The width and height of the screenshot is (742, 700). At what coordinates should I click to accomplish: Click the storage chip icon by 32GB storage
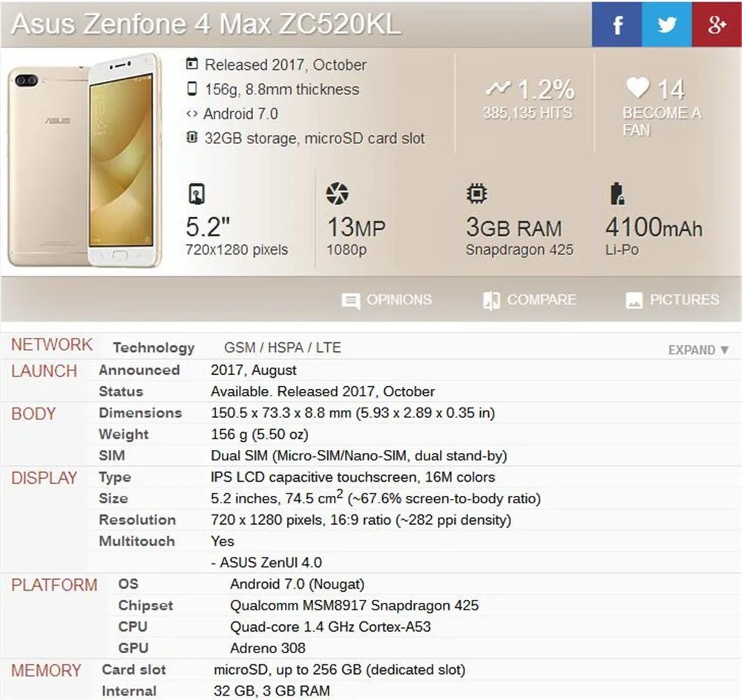click(191, 138)
